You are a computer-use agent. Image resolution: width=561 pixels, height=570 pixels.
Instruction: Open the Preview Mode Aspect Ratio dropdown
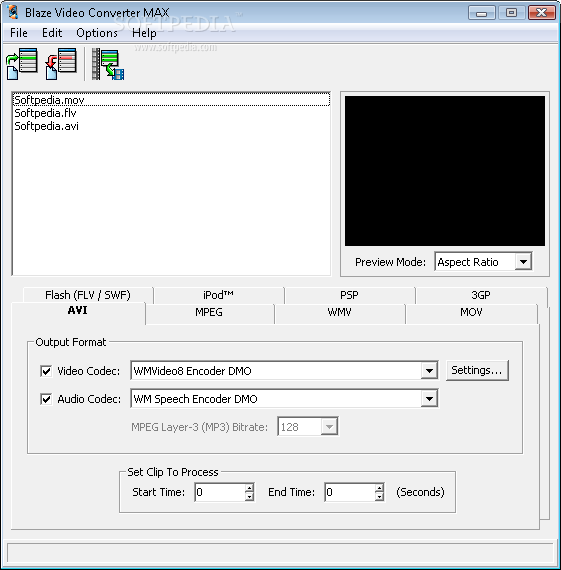tap(483, 262)
